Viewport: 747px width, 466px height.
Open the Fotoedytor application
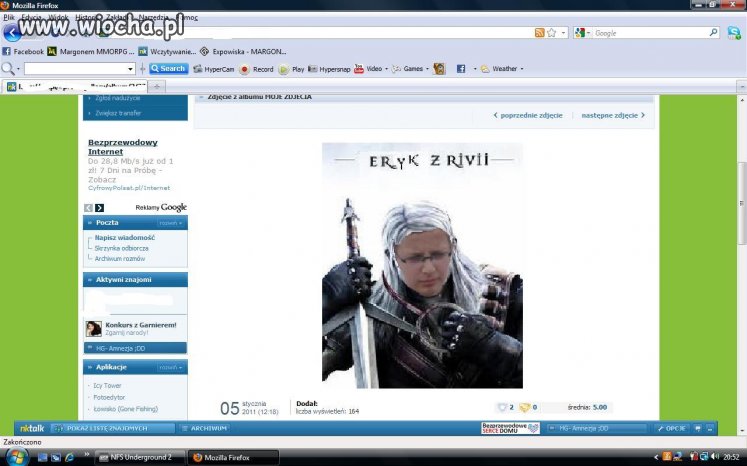pyautogui.click(x=109, y=397)
